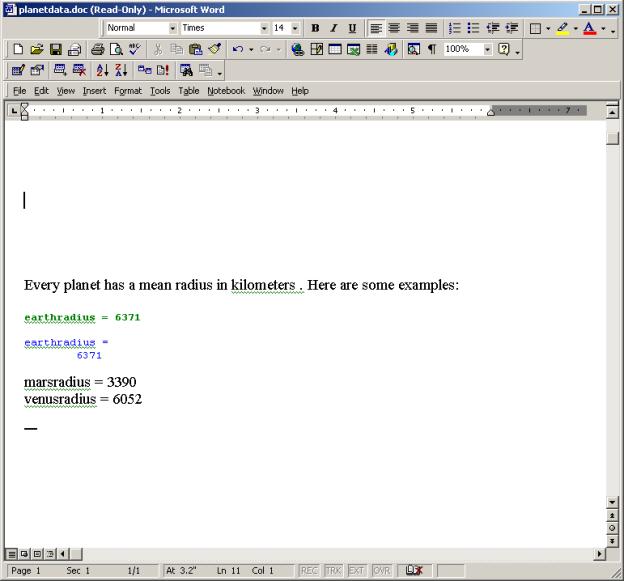Toggle Italic formatting
The height and width of the screenshot is (581, 624).
(333, 28)
